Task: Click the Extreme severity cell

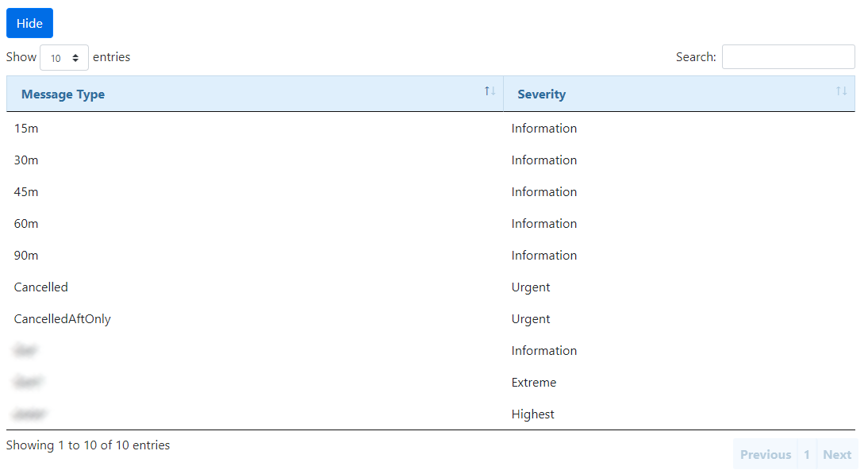Action: (x=533, y=382)
